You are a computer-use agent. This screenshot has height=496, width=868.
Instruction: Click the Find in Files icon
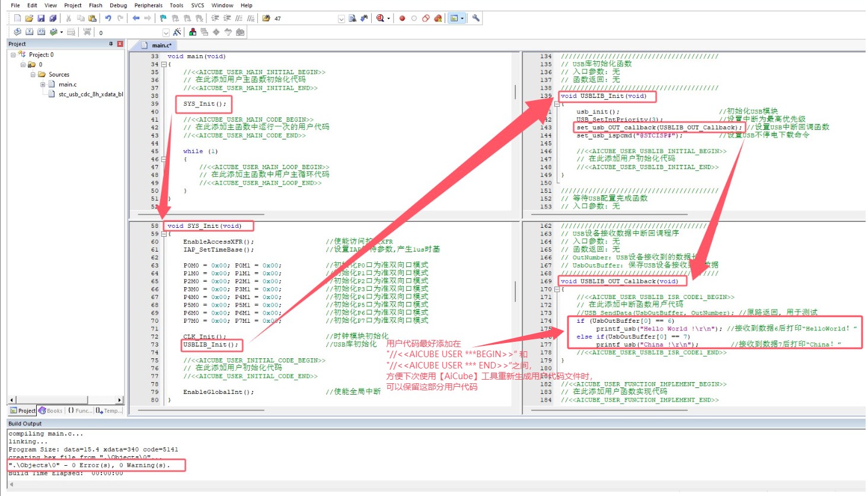(x=266, y=18)
